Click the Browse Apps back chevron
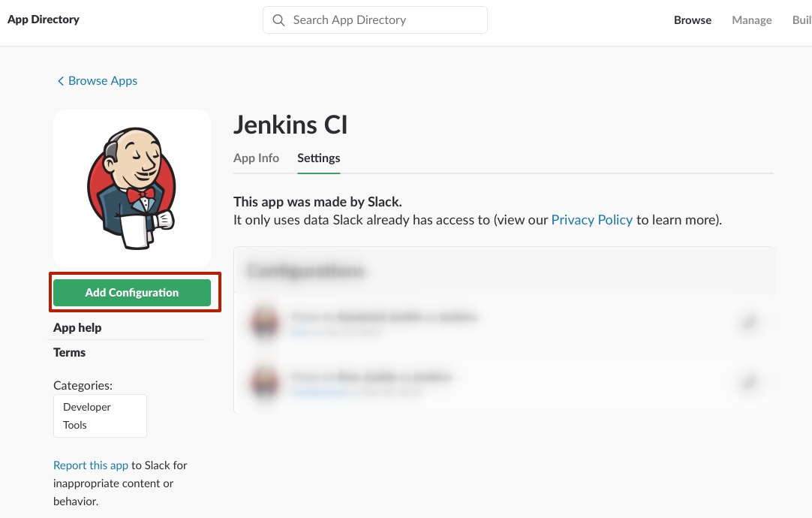Viewport: 812px width, 518px height. 61,81
